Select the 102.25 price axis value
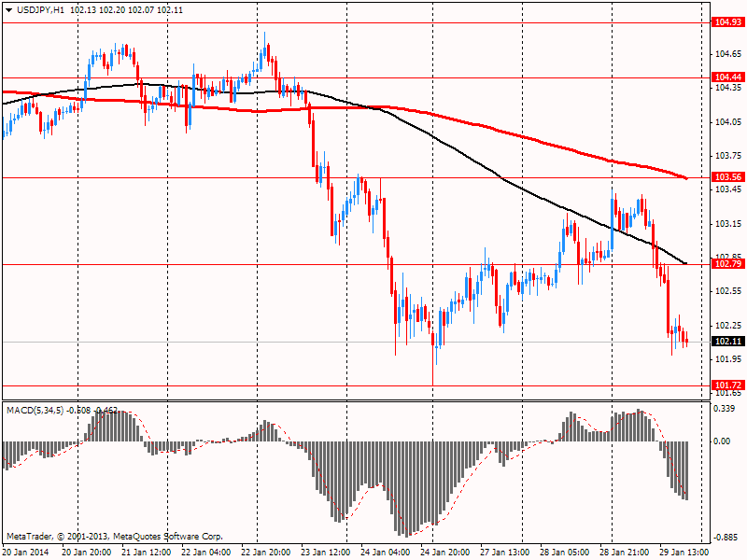 (x=728, y=325)
